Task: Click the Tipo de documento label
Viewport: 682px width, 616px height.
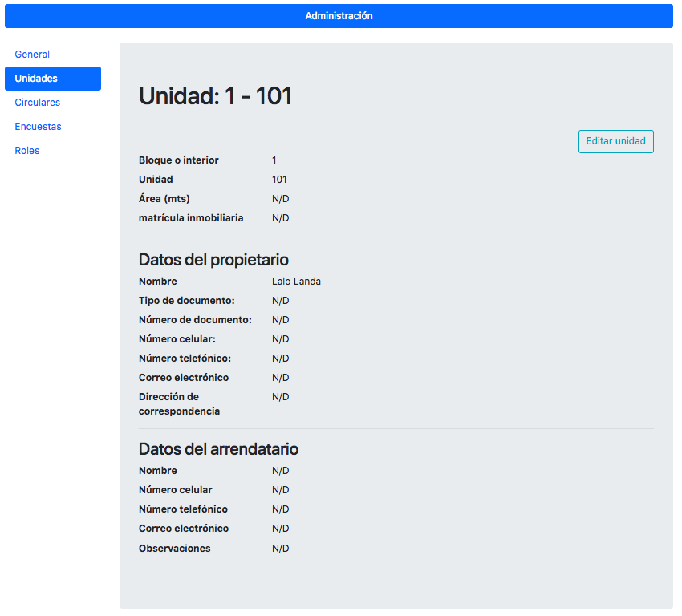Action: 187,301
